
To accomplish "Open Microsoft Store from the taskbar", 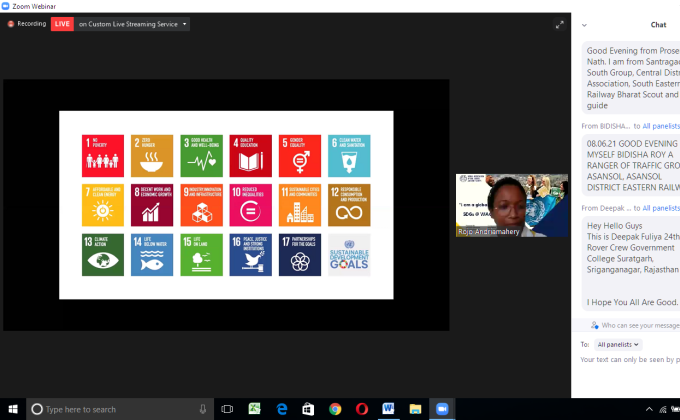I will [x=308, y=409].
